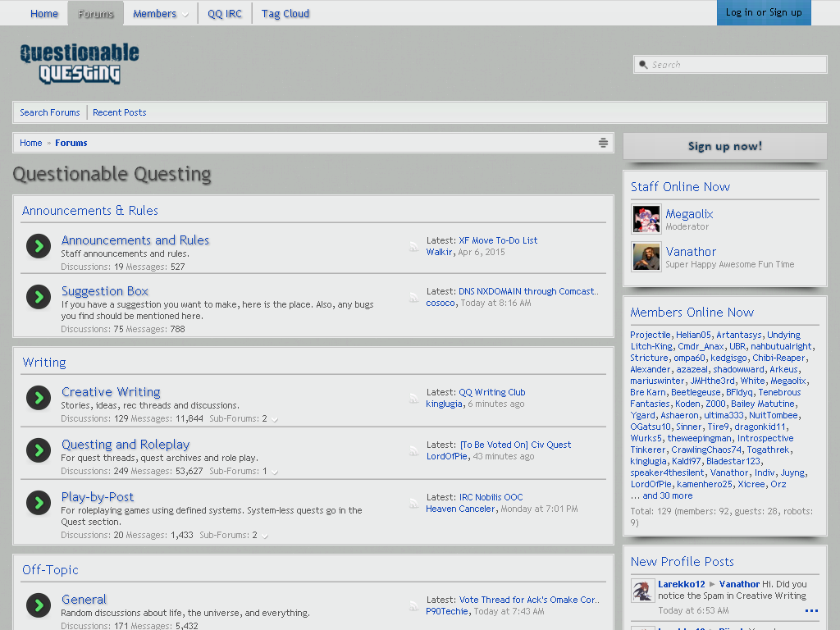Screen dimensions: 840x630
Task: Click the Questionable Questing logo
Action: pos(80,63)
